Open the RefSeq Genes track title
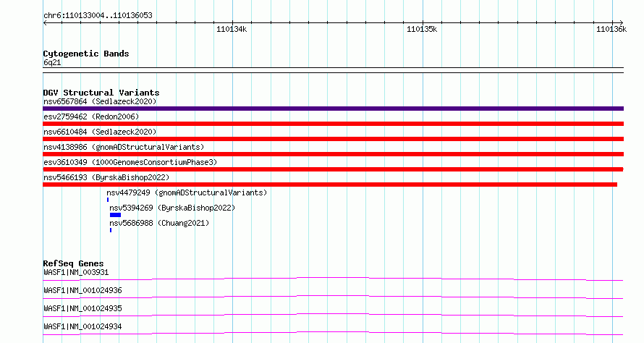 pyautogui.click(x=73, y=263)
